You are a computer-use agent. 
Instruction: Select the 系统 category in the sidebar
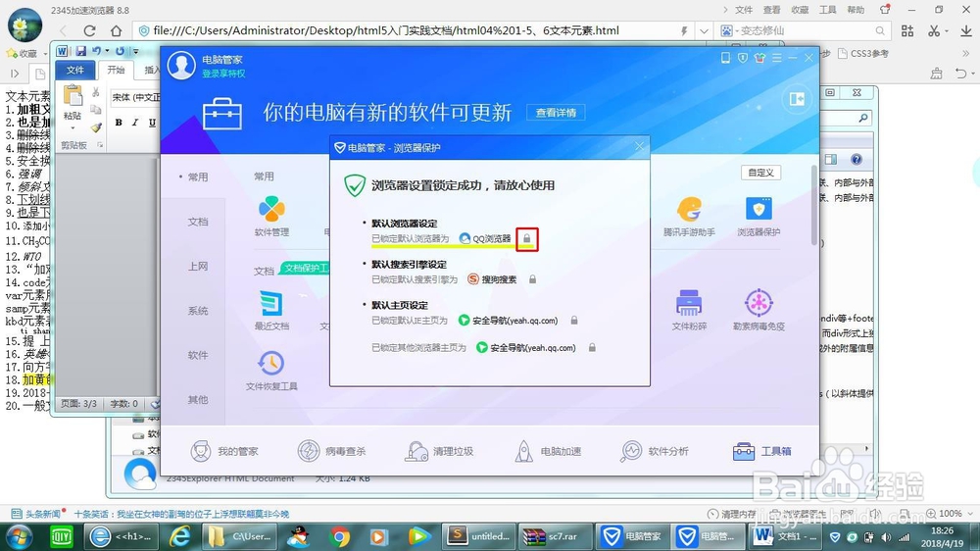coord(198,311)
